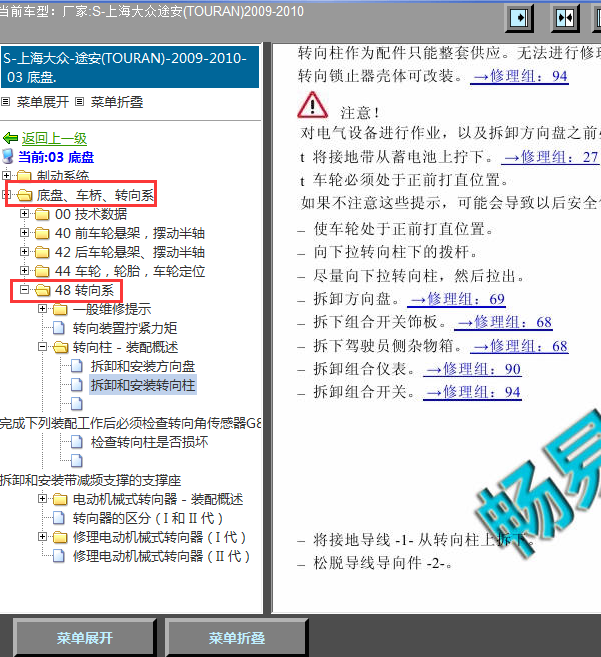
Task: Click the bottom 菜单折叠 button
Action: (x=237, y=638)
